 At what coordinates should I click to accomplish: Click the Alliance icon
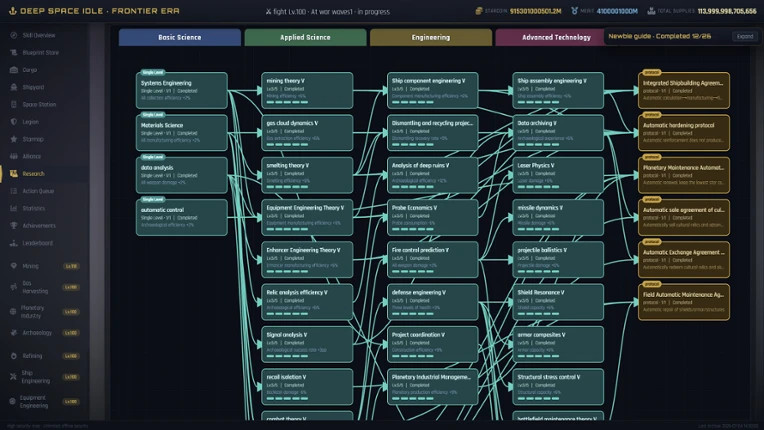coord(14,156)
